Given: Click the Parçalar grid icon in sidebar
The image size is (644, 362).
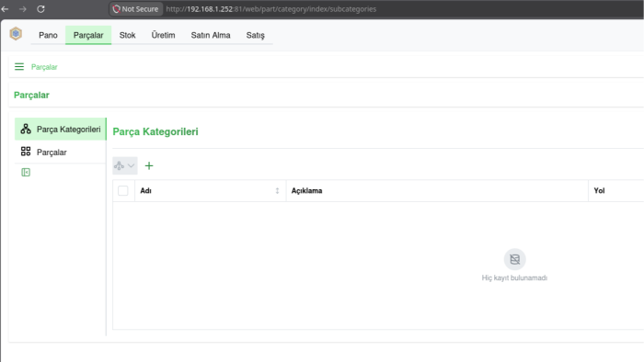Looking at the screenshot, I should [x=26, y=152].
